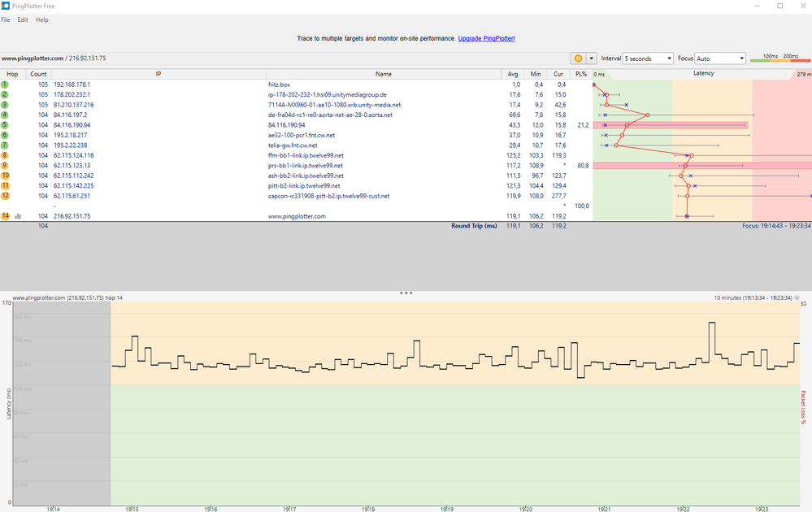Select hop 12 orange circle icon
The width and height of the screenshot is (812, 512).
coord(5,196)
